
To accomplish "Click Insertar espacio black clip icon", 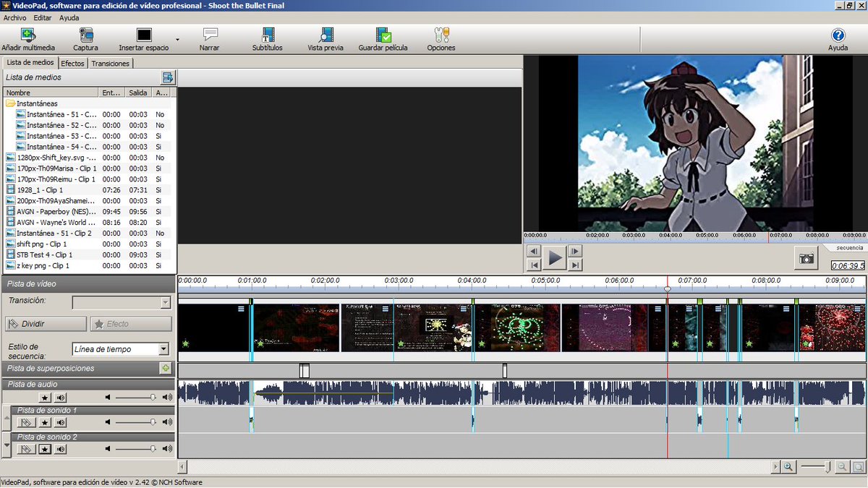I will click(144, 35).
